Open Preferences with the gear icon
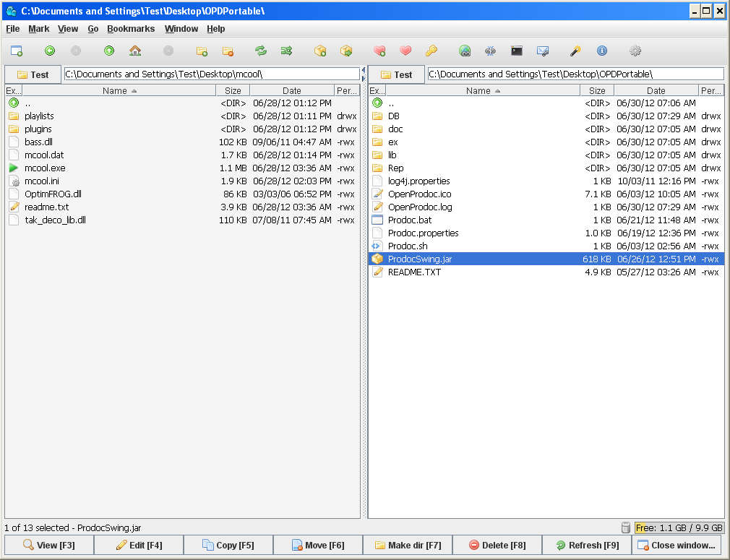The height and width of the screenshot is (560, 730). (635, 51)
